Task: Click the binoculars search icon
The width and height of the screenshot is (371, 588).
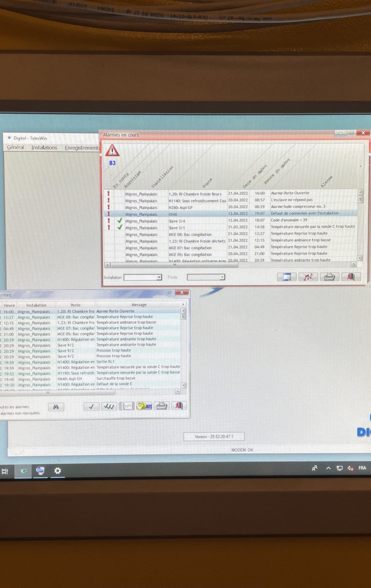Action: point(56,407)
